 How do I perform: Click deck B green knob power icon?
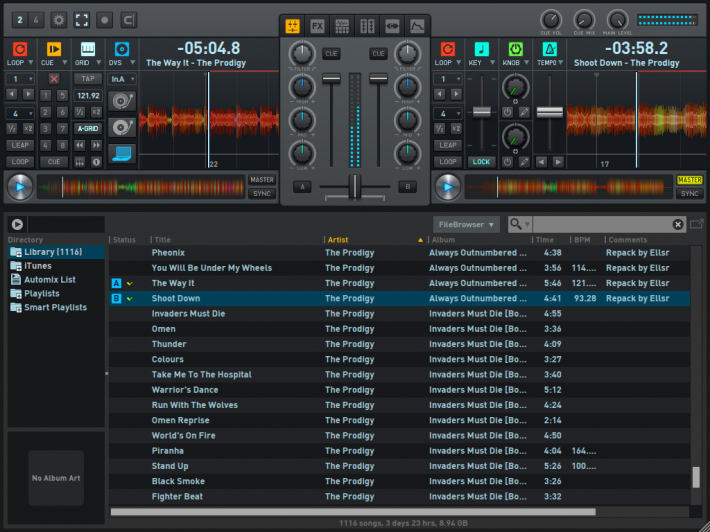click(x=515, y=49)
